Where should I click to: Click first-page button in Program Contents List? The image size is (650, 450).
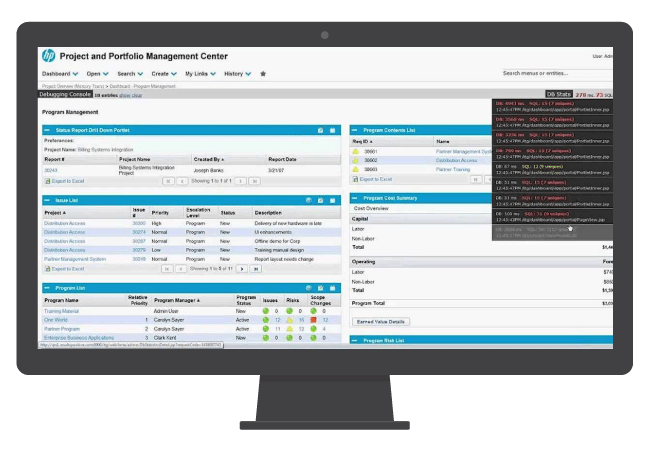pos(476,179)
